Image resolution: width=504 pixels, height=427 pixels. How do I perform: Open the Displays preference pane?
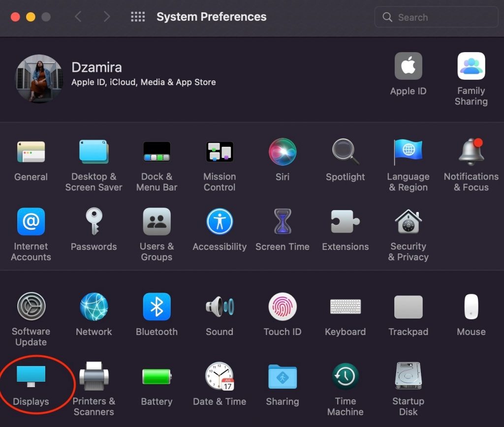click(31, 376)
